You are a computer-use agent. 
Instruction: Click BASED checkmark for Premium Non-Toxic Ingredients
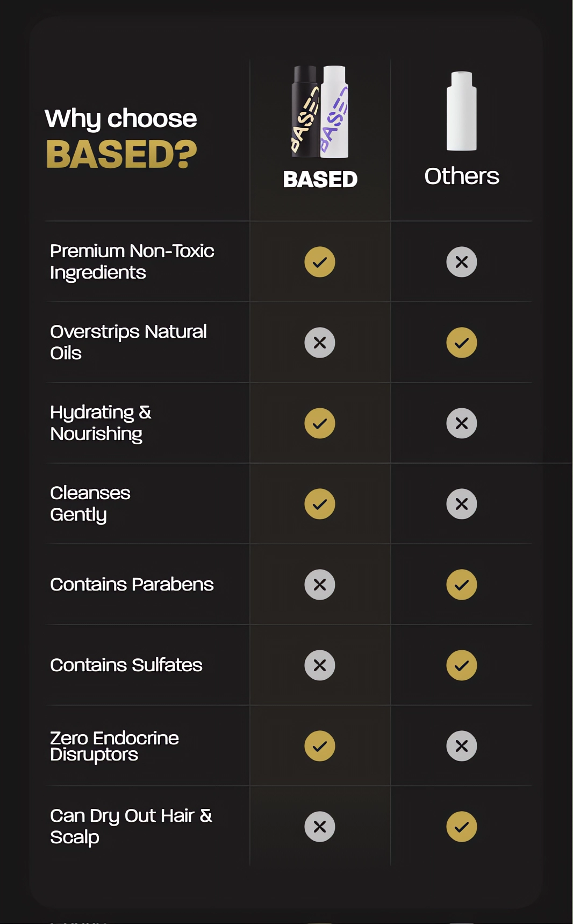pos(320,262)
